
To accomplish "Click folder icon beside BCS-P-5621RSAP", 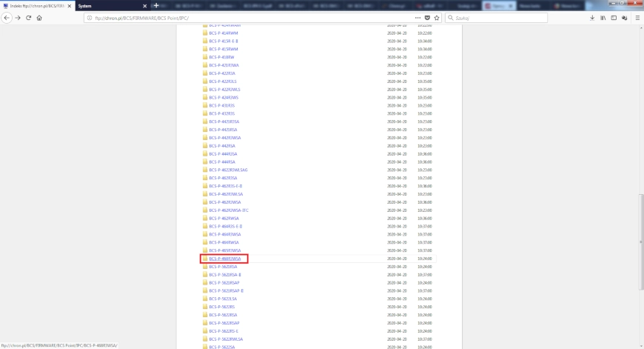I will 205,282.
